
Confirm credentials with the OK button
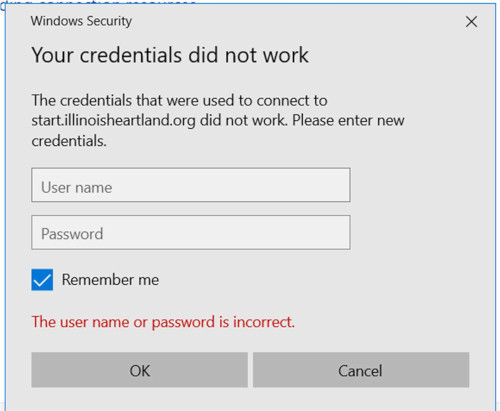tap(140, 370)
